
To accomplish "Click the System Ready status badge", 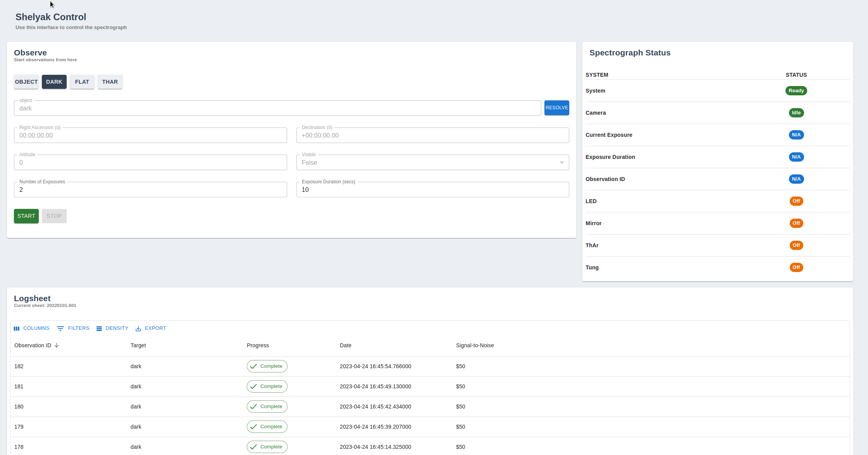I will (x=796, y=91).
